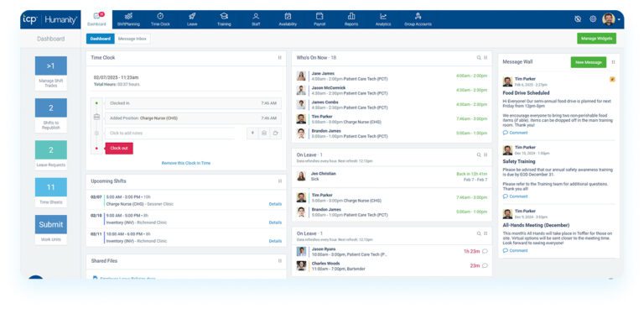
Task: Click the red Clock out button
Action: [x=119, y=148]
